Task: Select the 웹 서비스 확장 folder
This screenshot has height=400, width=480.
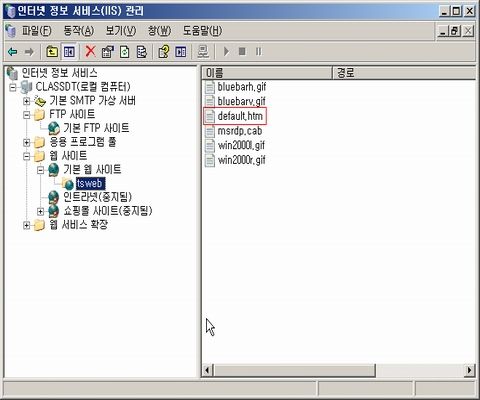Action: pos(79,225)
